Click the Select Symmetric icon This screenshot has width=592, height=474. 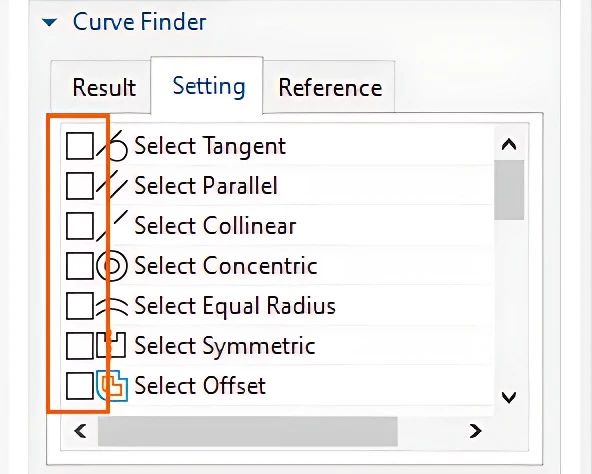[111, 345]
